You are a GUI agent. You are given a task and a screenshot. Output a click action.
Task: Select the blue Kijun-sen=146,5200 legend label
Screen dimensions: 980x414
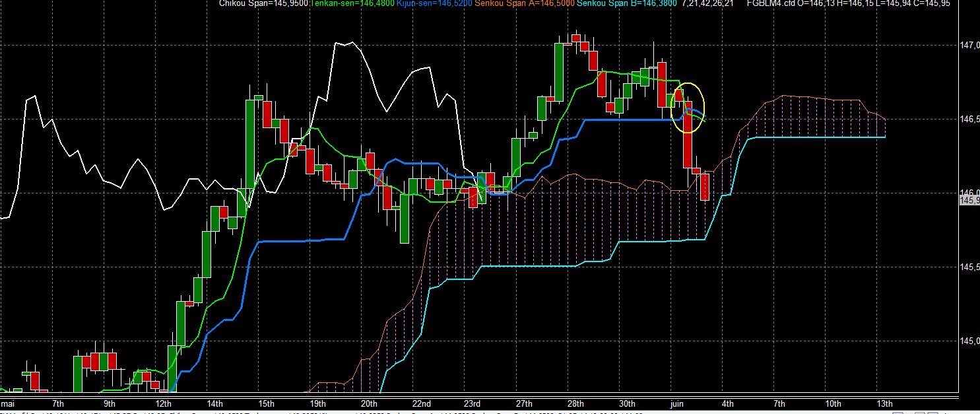point(434,3)
